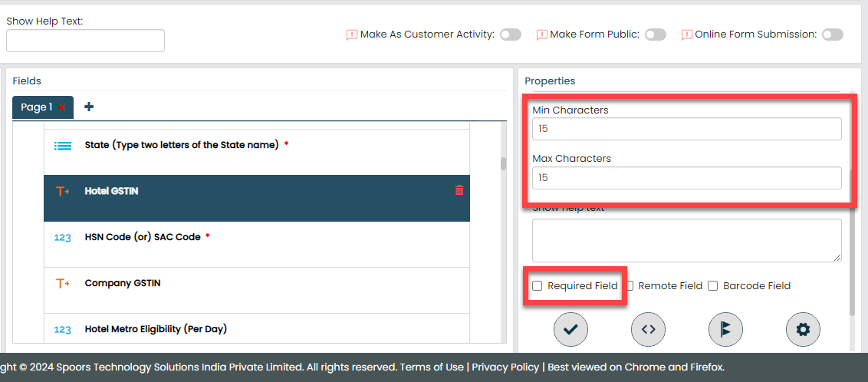Open the gear settings icon in Properties
The width and height of the screenshot is (868, 382).
point(803,330)
